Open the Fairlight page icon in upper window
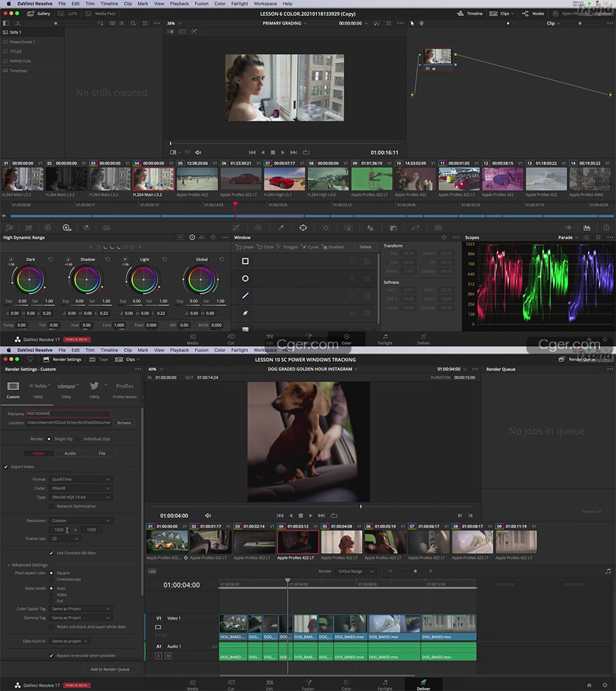The width and height of the screenshot is (616, 691). tap(384, 337)
